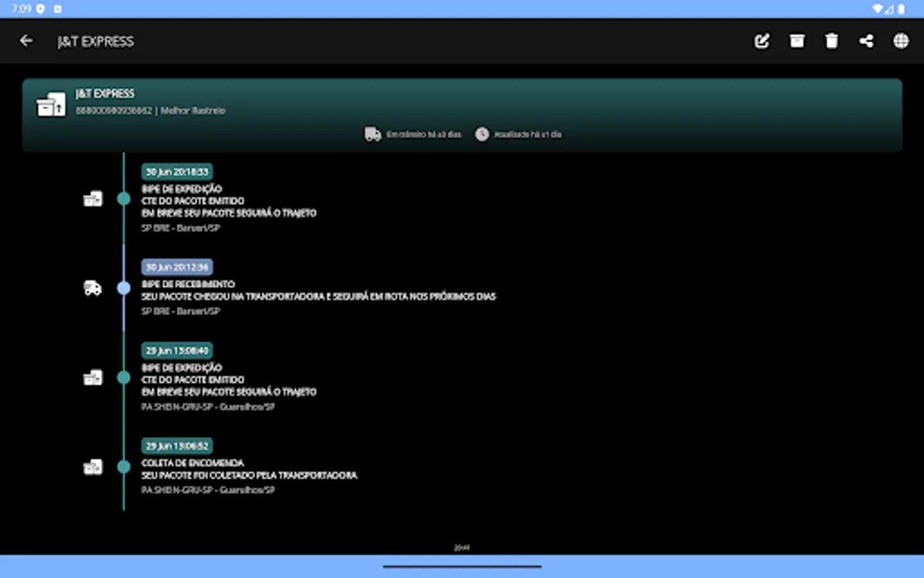Click the barcode icon for 29 Jun BIPE DE EXPEDIÇÃO
924x578 pixels.
click(92, 378)
